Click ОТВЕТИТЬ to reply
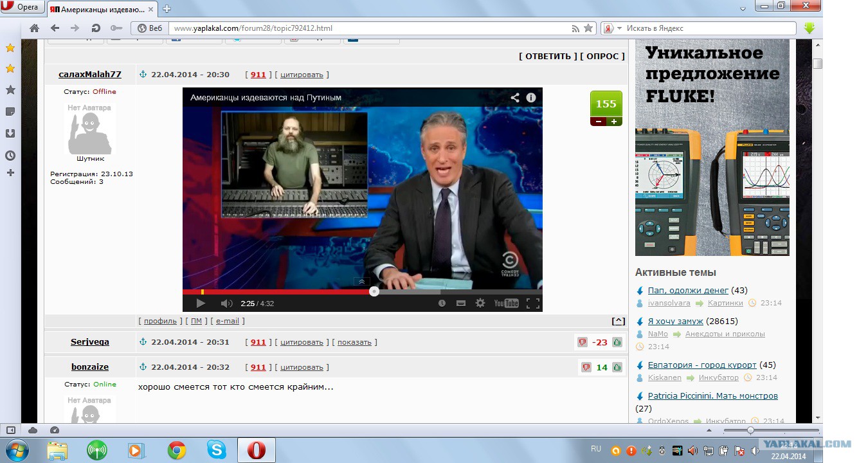This screenshot has width=868, height=463. click(548, 56)
